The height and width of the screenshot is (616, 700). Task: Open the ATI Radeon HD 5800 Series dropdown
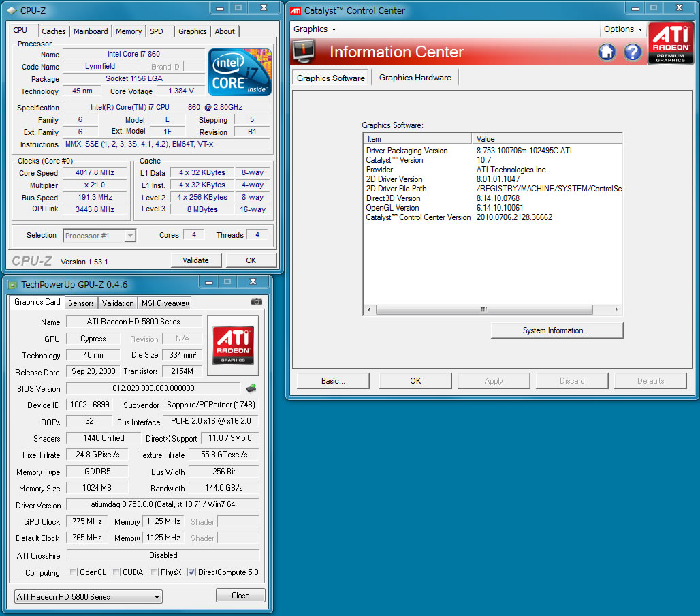coord(88,597)
